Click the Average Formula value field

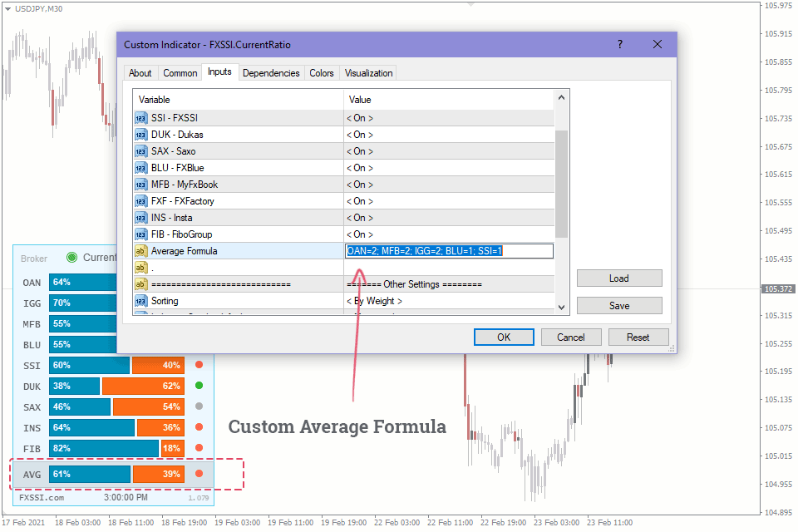(x=450, y=251)
